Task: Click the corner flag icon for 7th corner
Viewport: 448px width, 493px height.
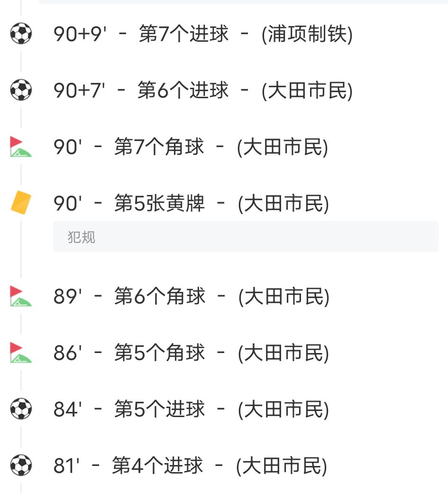Action: point(21,147)
